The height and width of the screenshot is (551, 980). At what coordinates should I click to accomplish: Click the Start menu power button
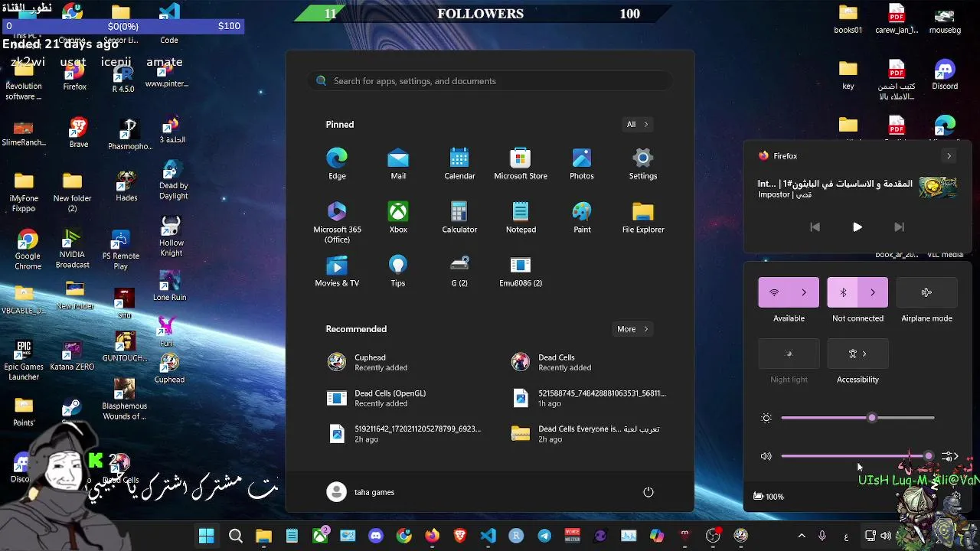click(x=648, y=492)
